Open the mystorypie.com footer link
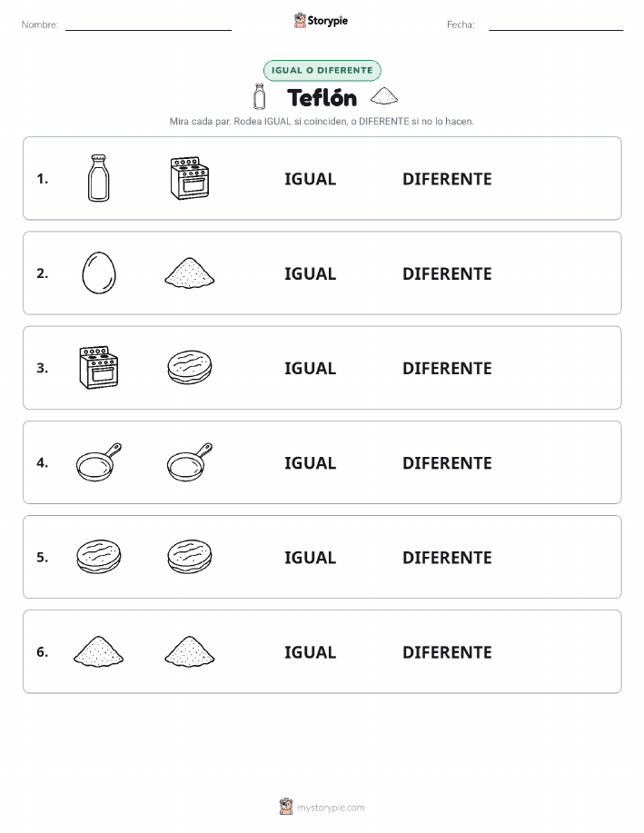This screenshot has width=644, height=833. pyautogui.click(x=331, y=808)
